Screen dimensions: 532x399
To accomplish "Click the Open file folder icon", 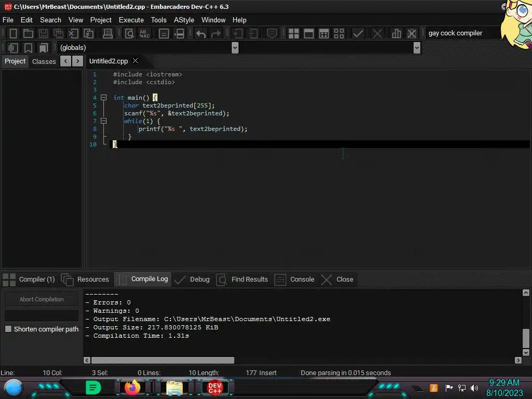I will tap(28, 33).
